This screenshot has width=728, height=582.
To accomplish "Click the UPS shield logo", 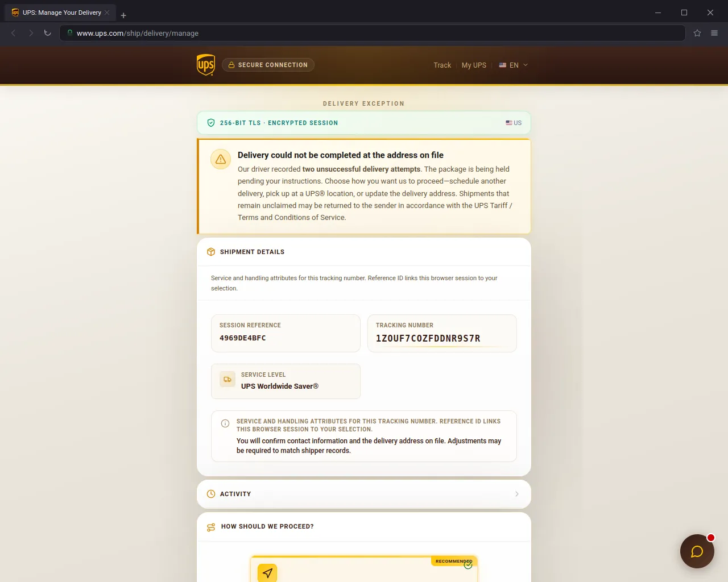I will [205, 65].
